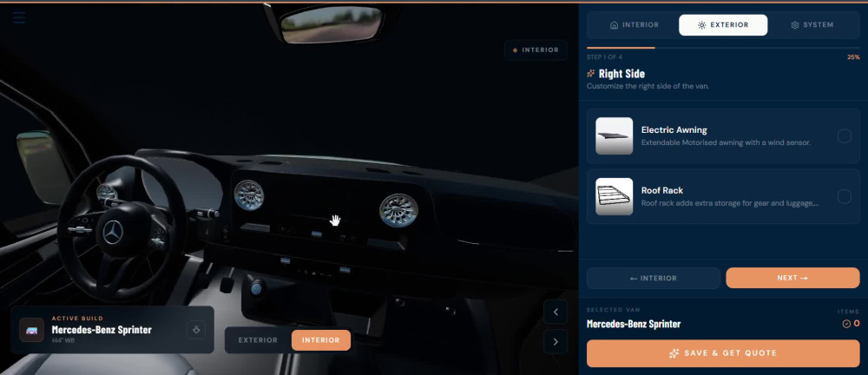Click the download icon in Active Build card
Screen dimensions: 868x375
tap(196, 330)
